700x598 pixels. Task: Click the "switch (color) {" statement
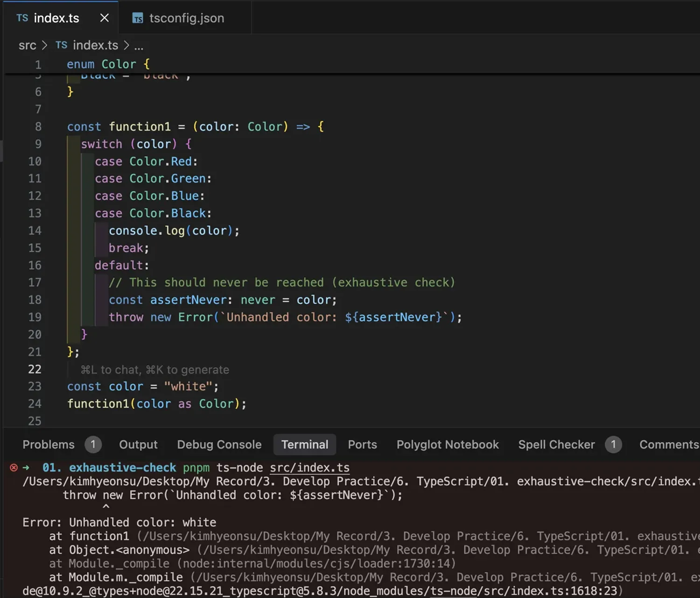click(136, 144)
